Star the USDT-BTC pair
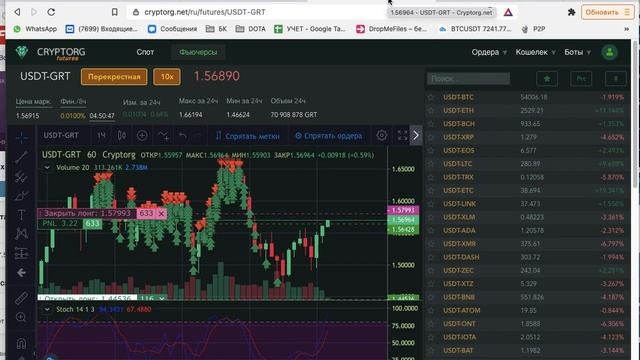The width and height of the screenshot is (640, 360). [431, 97]
